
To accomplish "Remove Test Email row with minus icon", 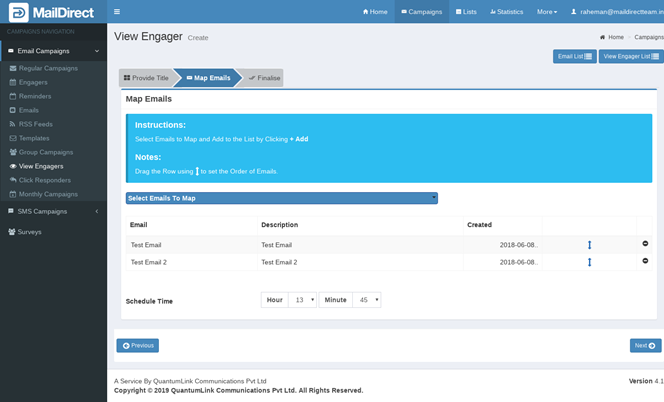I will pyautogui.click(x=645, y=244).
